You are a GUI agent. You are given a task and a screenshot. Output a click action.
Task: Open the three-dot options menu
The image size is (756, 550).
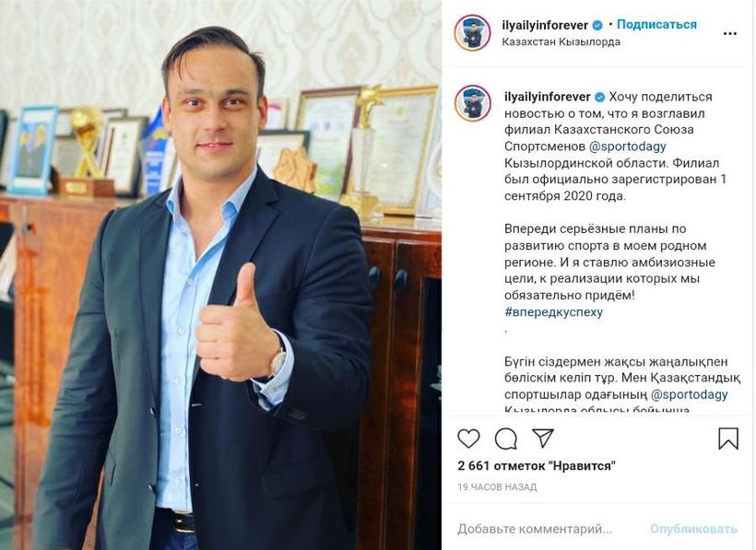[x=730, y=34]
